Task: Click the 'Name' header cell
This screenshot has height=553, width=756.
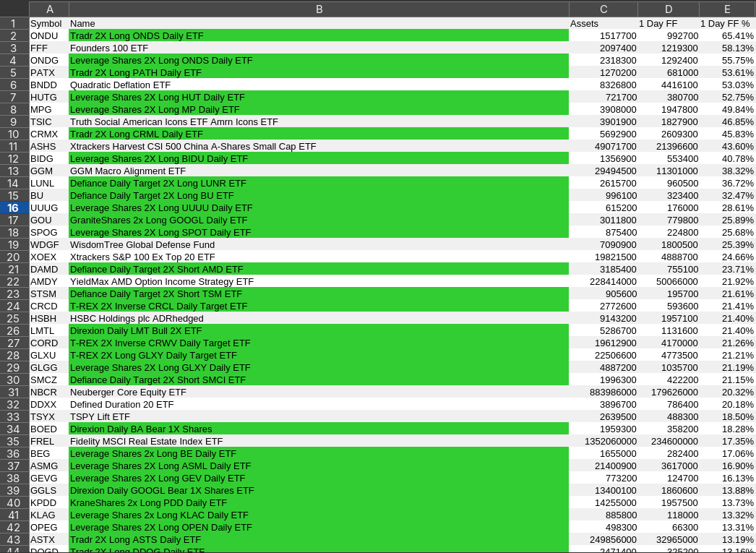Action: 319,24
